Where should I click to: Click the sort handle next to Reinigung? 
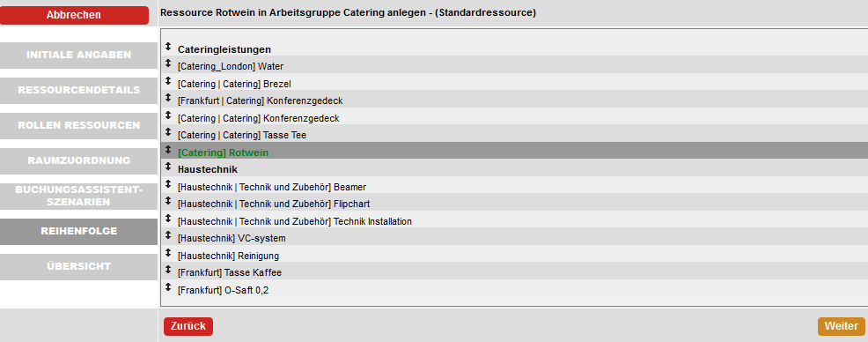coord(168,253)
